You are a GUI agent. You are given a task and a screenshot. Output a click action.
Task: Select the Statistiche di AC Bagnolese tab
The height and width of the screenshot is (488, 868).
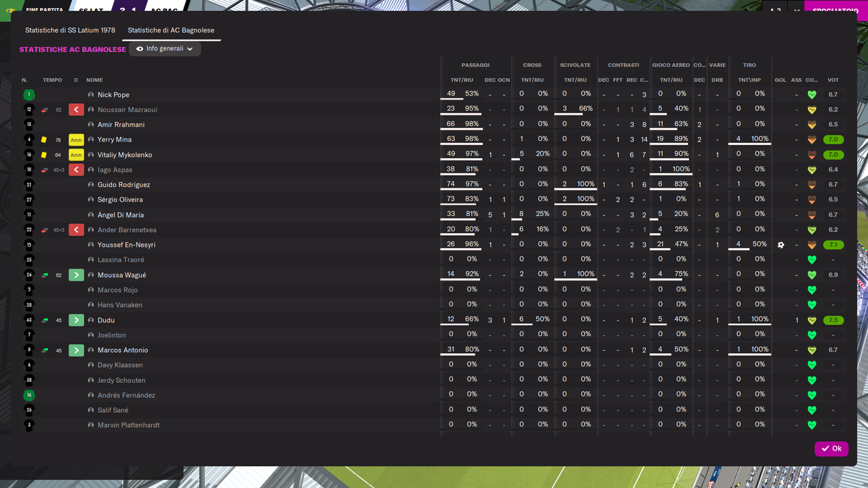pos(171,30)
